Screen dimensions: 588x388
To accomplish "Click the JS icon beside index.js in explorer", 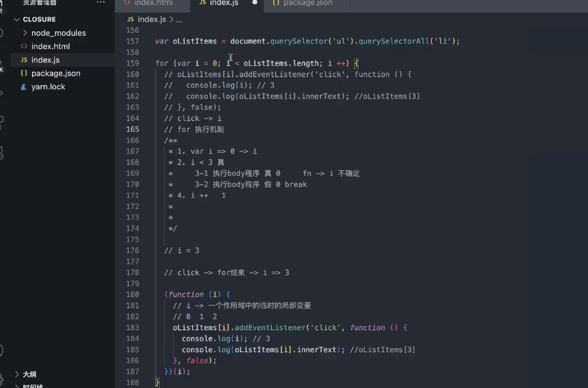I will coord(24,60).
